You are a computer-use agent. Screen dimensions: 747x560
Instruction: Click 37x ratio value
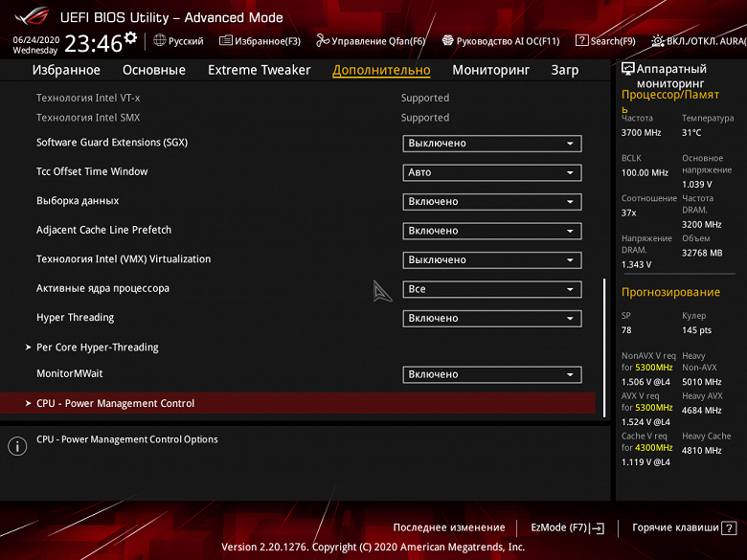click(x=628, y=213)
